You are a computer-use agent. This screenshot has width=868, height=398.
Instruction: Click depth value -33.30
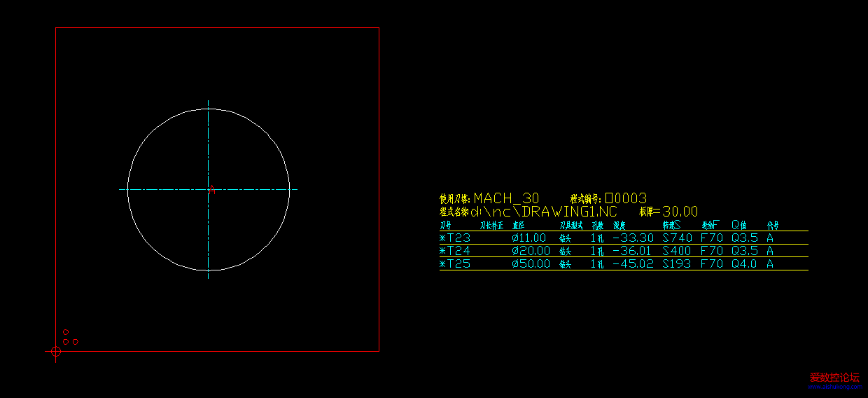(x=633, y=238)
